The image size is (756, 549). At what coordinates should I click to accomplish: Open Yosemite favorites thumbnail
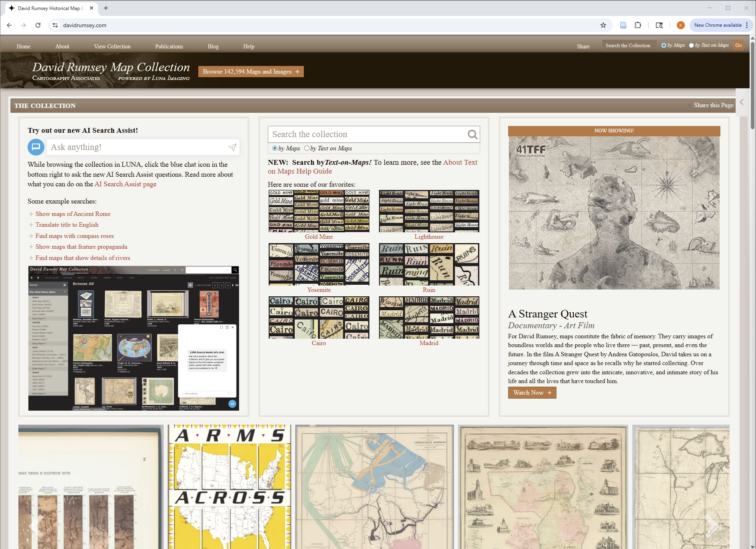[319, 264]
